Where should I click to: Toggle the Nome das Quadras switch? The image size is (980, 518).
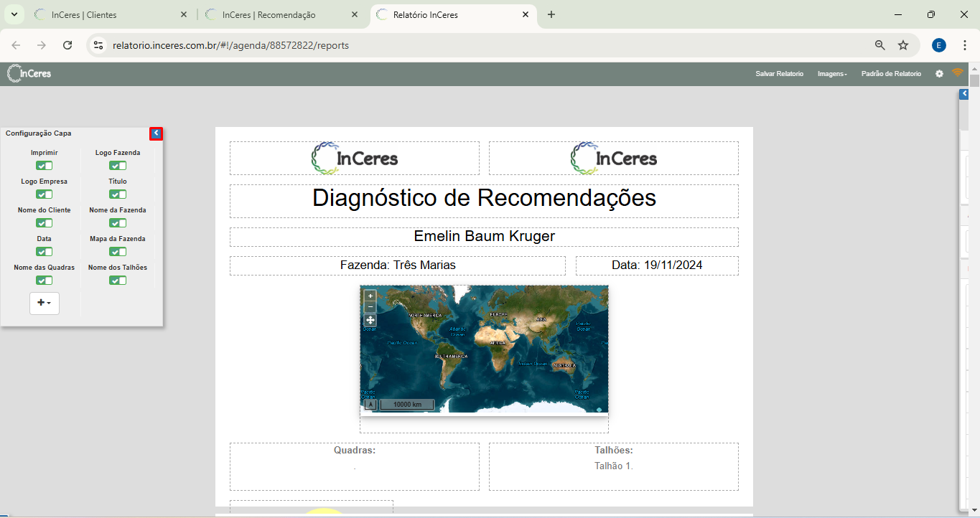(45, 281)
